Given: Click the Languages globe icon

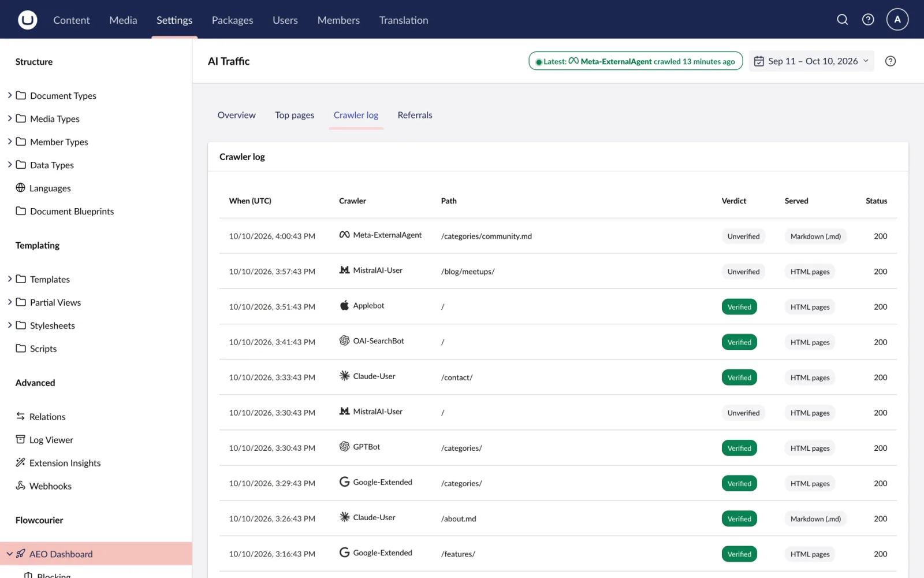Looking at the screenshot, I should click(x=21, y=188).
